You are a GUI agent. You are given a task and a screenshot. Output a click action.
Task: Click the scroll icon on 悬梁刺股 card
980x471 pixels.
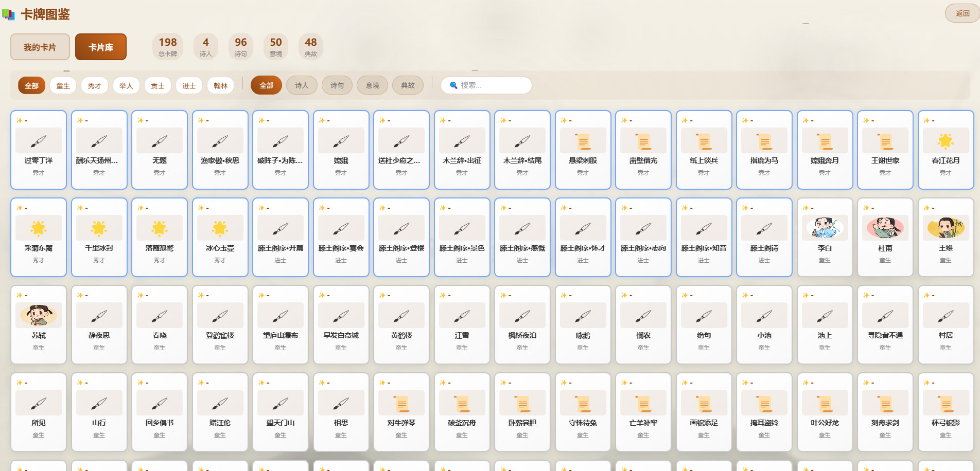point(583,141)
